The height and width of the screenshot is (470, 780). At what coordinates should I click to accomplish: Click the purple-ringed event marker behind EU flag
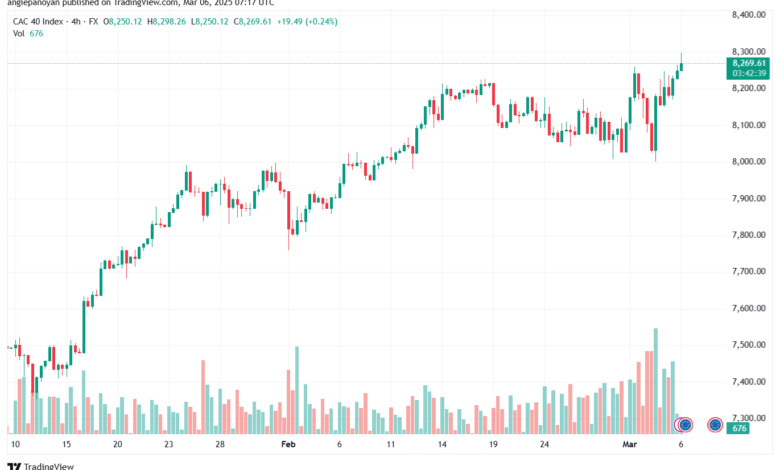click(x=678, y=425)
